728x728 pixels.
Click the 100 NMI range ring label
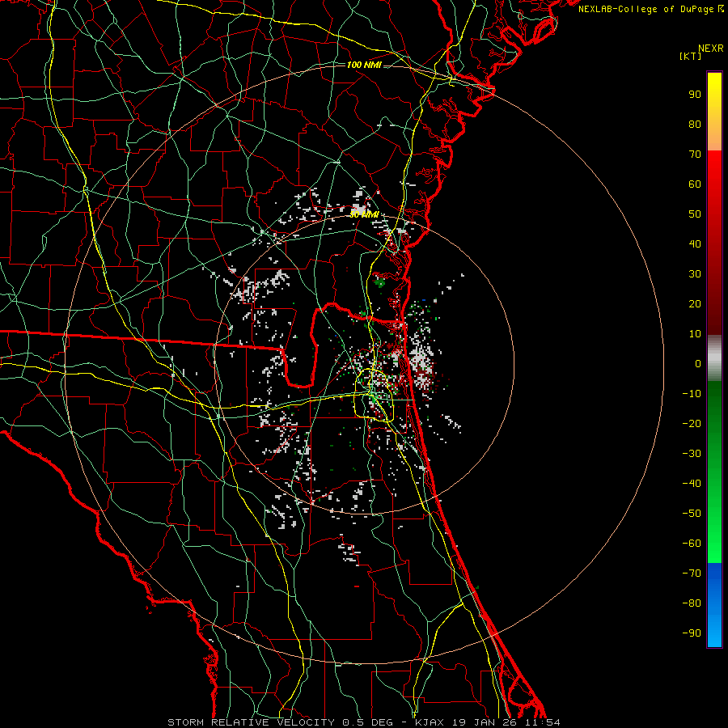coord(364,65)
